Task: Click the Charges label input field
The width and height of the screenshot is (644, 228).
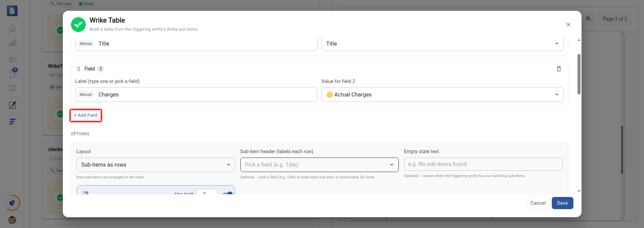Action: [196, 94]
